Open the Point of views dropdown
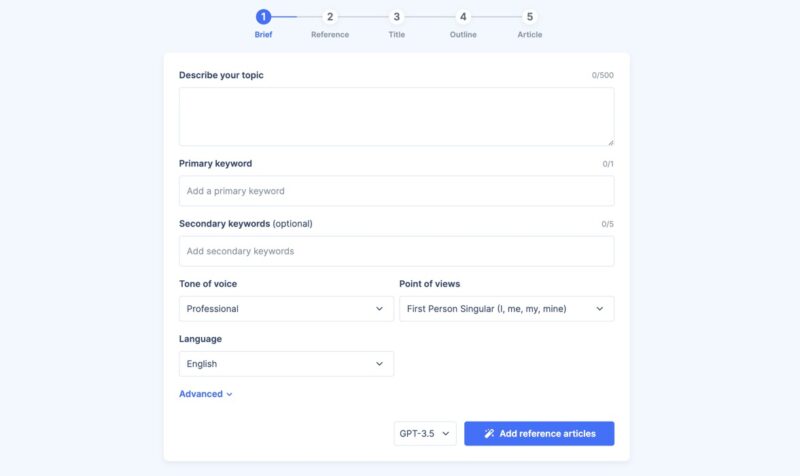Screen dimensions: 800x476 pos(506,309)
